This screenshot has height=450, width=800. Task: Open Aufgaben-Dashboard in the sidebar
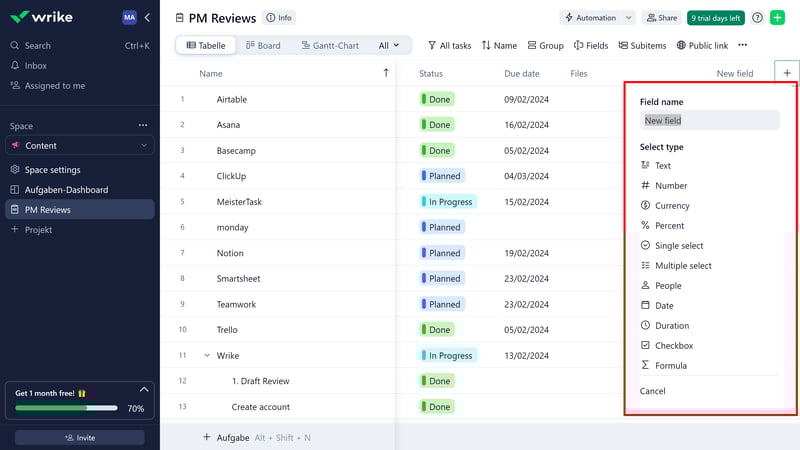pos(66,189)
